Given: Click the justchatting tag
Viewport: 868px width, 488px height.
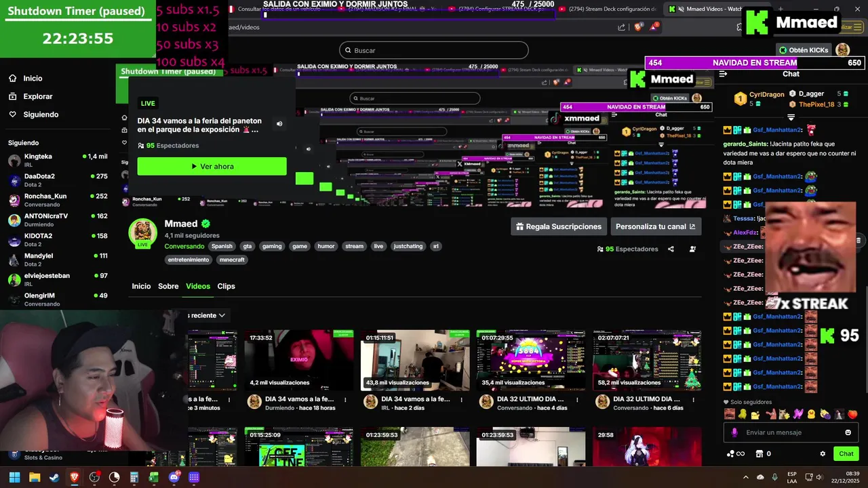Looking at the screenshot, I should [x=408, y=246].
